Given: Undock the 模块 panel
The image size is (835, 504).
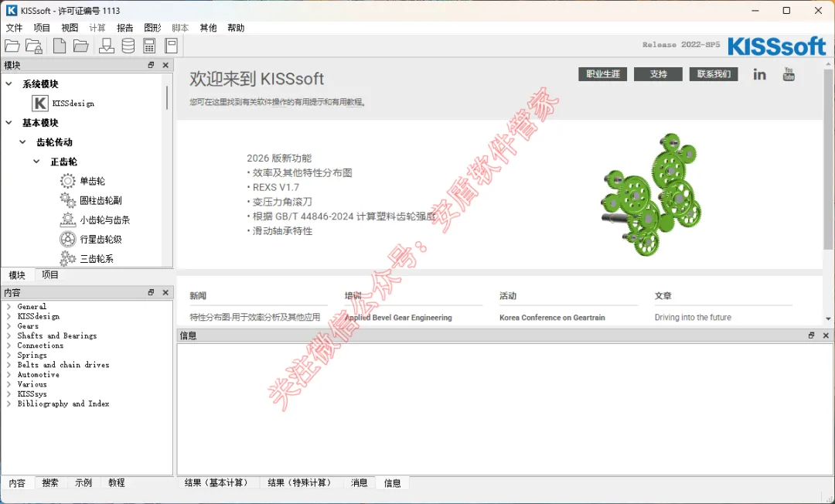Looking at the screenshot, I should pos(152,65).
